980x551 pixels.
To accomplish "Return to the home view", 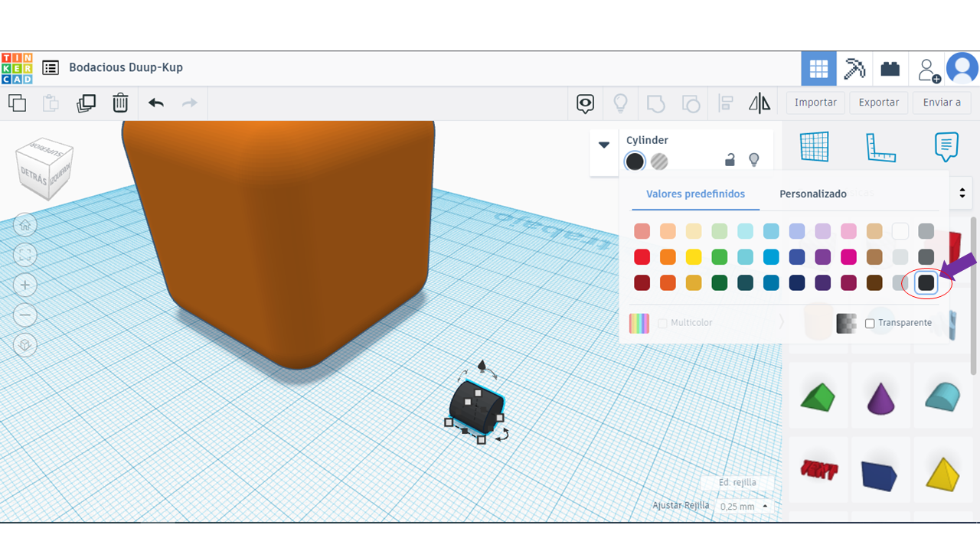I will (x=24, y=225).
